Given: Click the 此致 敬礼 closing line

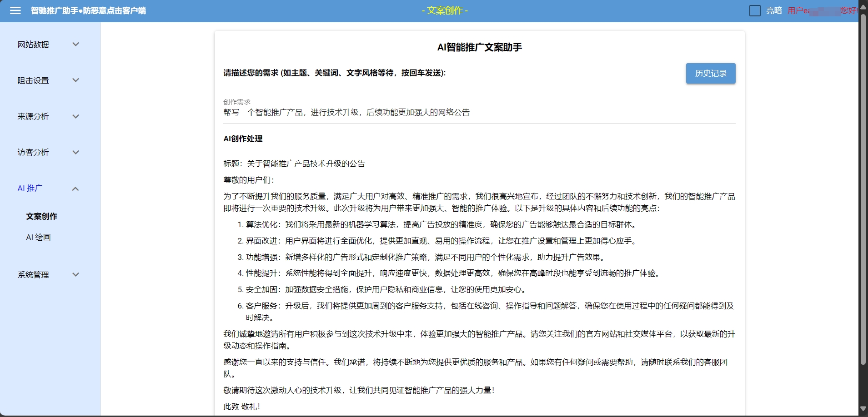Looking at the screenshot, I should click(241, 407).
